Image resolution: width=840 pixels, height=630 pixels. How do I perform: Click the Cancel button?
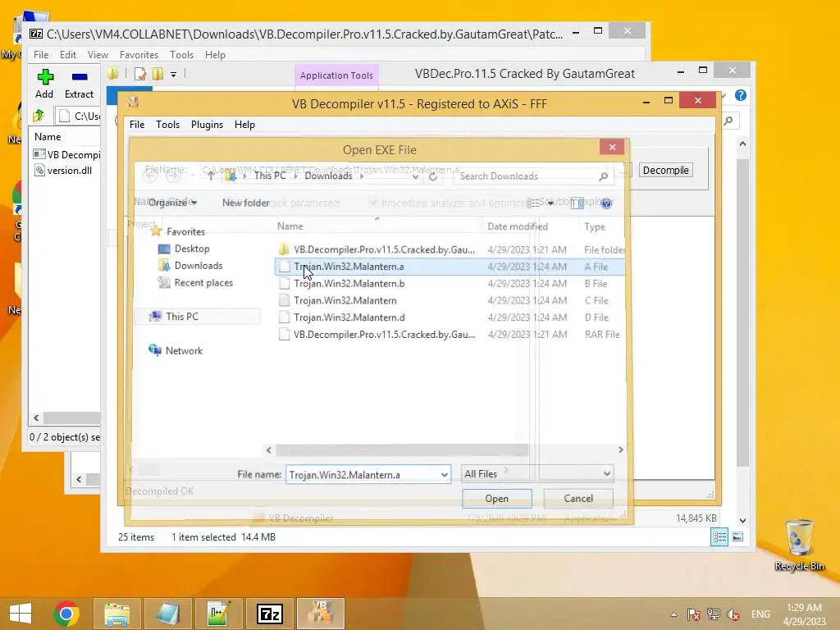coord(578,499)
